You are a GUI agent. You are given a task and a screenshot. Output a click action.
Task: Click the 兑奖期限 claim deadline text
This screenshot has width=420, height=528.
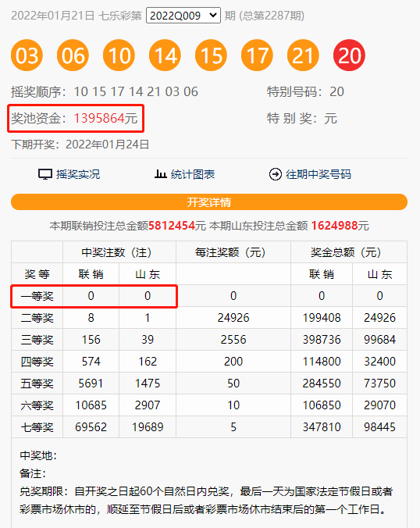206,501
